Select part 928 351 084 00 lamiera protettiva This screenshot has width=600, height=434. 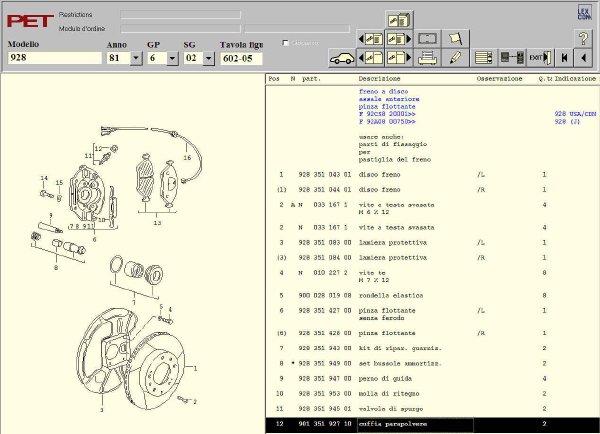tap(432, 258)
